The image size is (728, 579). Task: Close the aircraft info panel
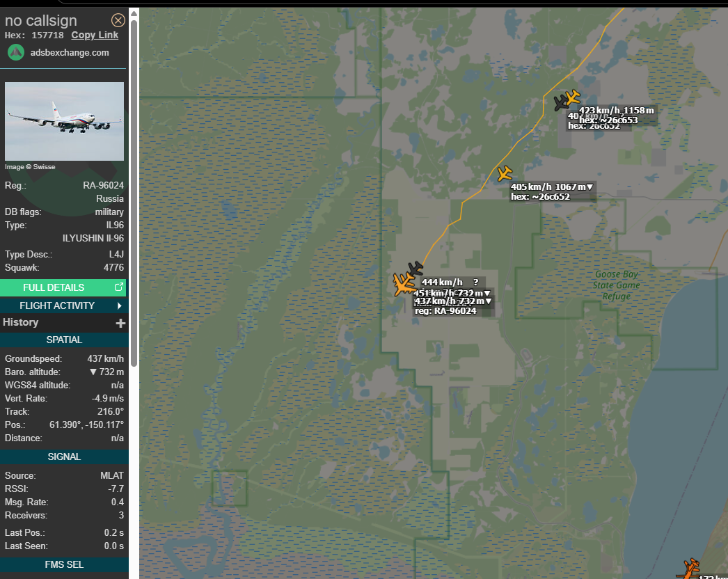point(118,20)
